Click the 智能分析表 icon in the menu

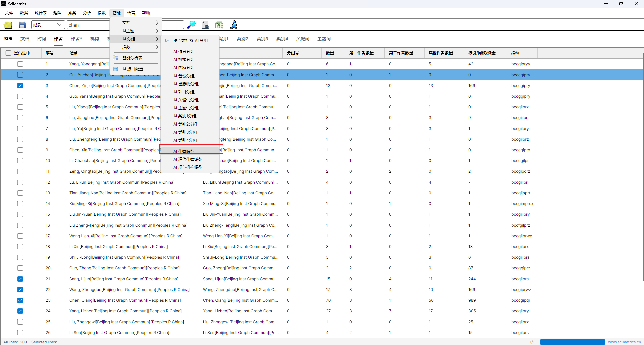[x=116, y=58]
